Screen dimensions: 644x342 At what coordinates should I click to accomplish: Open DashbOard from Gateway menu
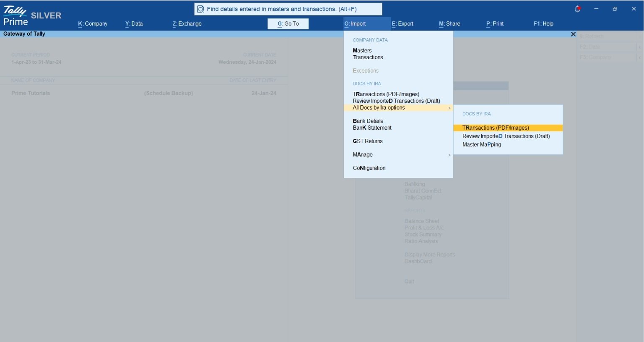(x=418, y=261)
